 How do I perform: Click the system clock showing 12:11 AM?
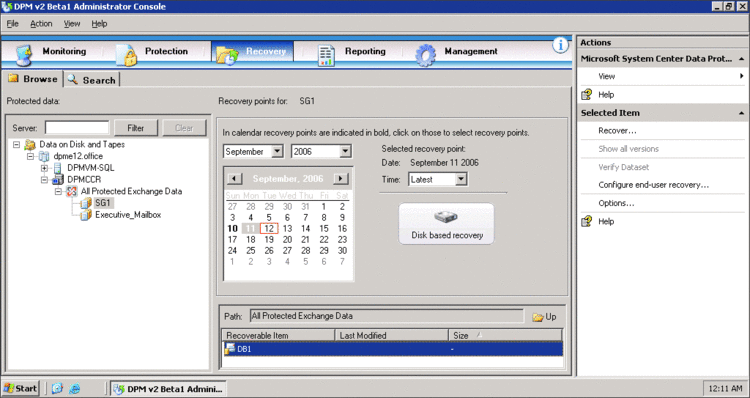point(725,388)
